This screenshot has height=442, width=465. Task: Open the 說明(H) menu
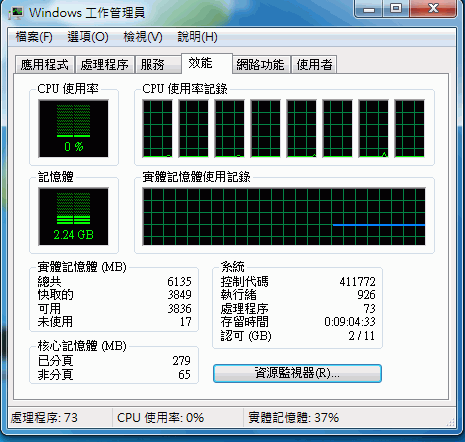coord(197,37)
